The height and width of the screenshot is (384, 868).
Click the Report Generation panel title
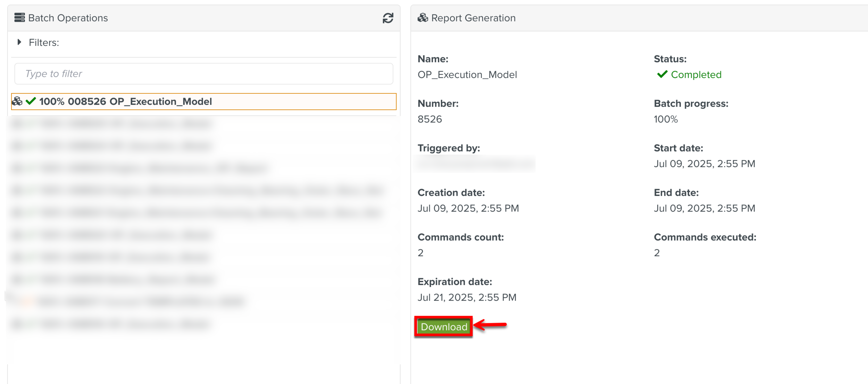coord(473,18)
